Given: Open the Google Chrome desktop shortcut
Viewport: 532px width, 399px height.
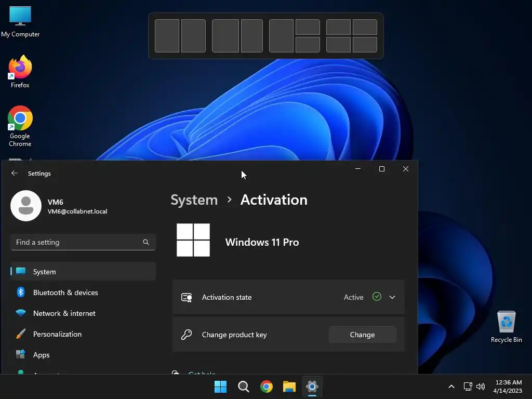Looking at the screenshot, I should click(20, 126).
